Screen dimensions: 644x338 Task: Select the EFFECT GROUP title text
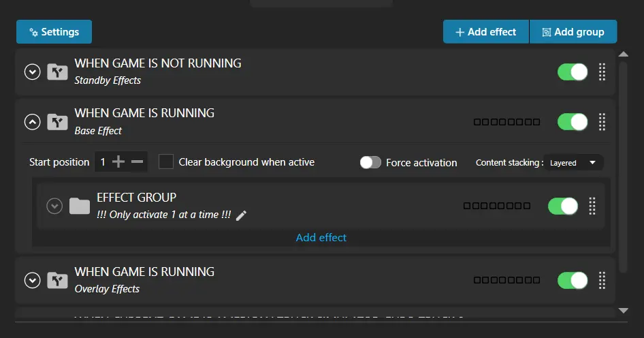pos(136,198)
